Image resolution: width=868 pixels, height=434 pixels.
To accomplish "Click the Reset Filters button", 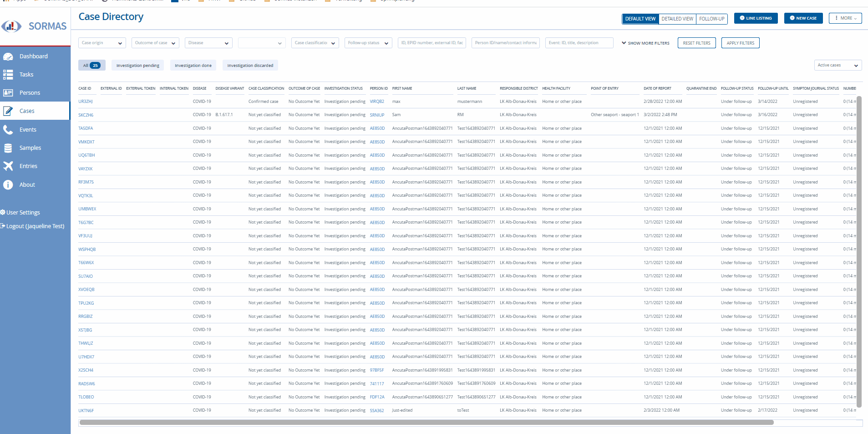I will coord(697,43).
